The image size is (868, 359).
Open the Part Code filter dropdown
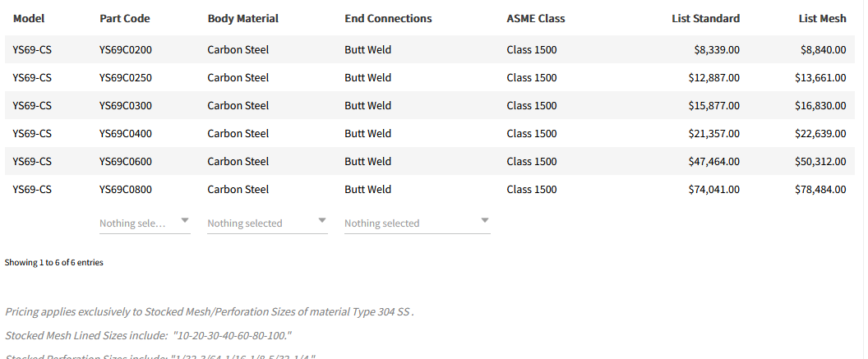pos(145,223)
